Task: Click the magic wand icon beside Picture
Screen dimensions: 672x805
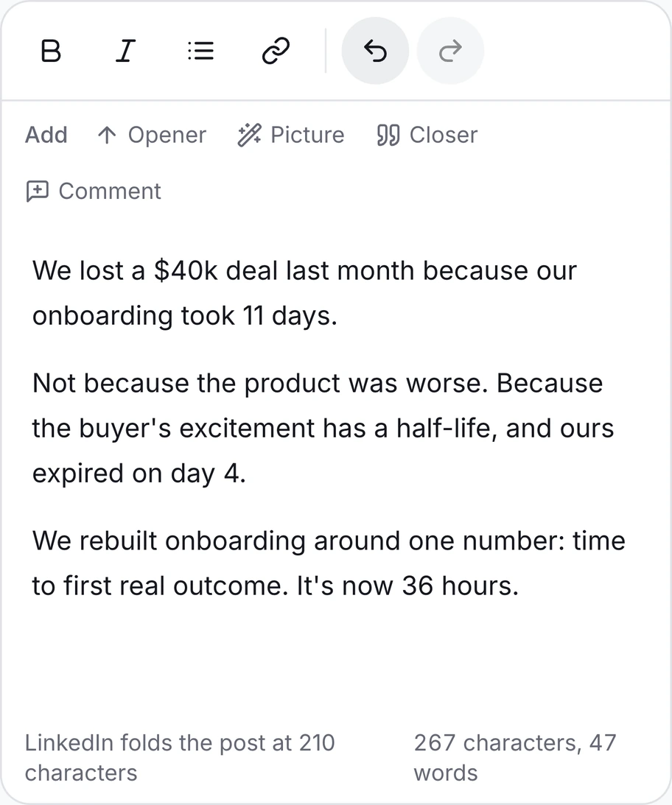Action: [x=249, y=136]
